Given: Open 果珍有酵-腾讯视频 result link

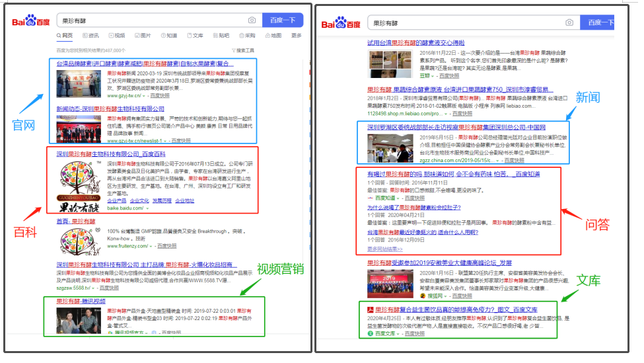Looking at the screenshot, I should pyautogui.click(x=81, y=302).
